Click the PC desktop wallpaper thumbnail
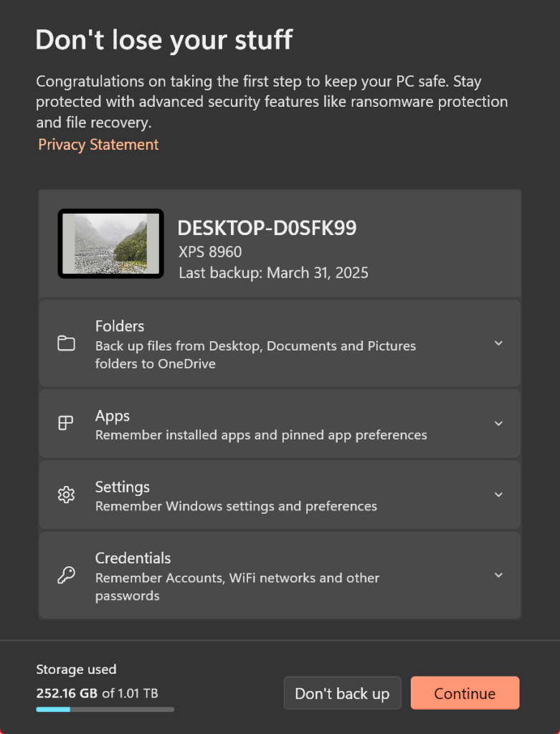This screenshot has height=734, width=560. [110, 244]
